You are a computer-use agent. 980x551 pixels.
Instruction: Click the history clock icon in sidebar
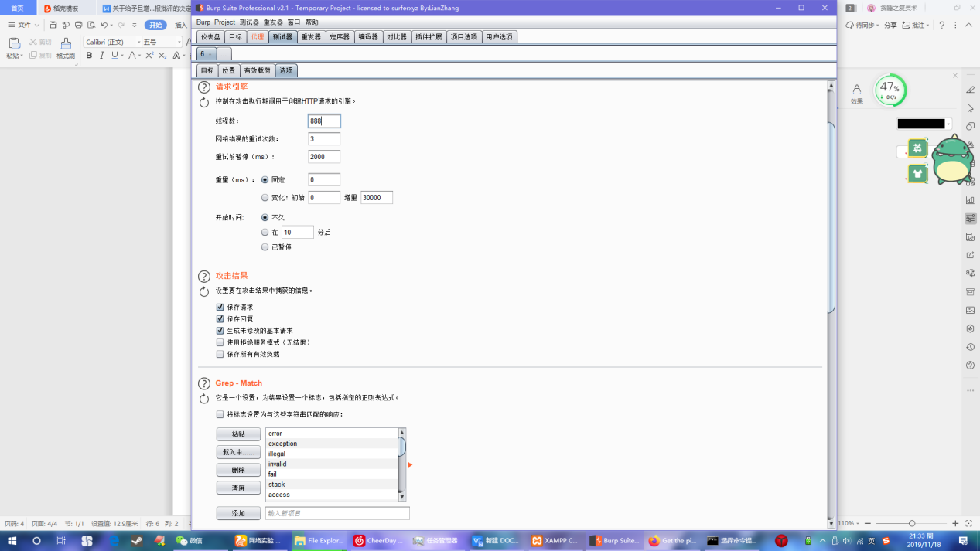970,347
